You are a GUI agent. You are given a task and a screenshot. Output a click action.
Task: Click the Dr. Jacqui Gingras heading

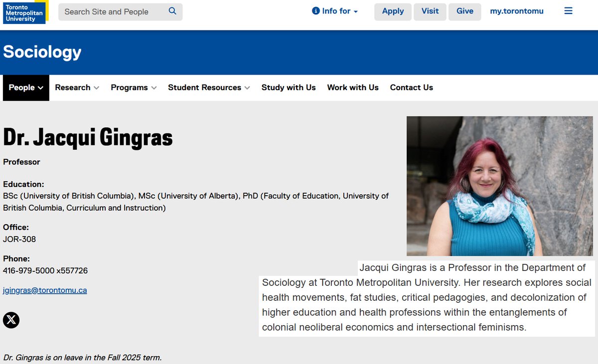pyautogui.click(x=88, y=138)
